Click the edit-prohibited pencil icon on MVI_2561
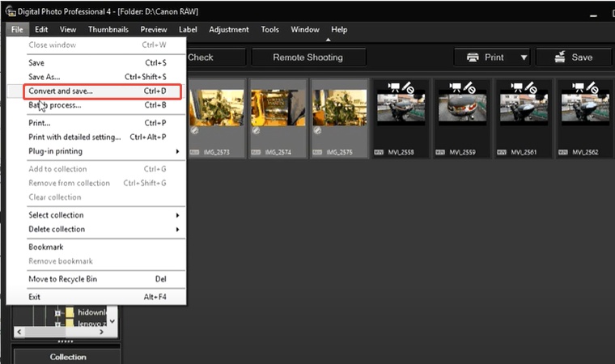Viewport: 615px width, 364px height. coord(532,87)
